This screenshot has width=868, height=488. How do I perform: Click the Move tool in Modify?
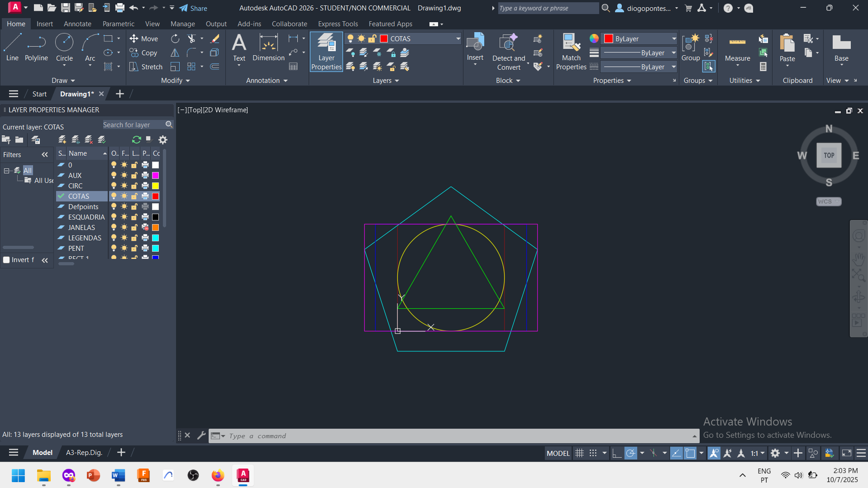coord(144,39)
